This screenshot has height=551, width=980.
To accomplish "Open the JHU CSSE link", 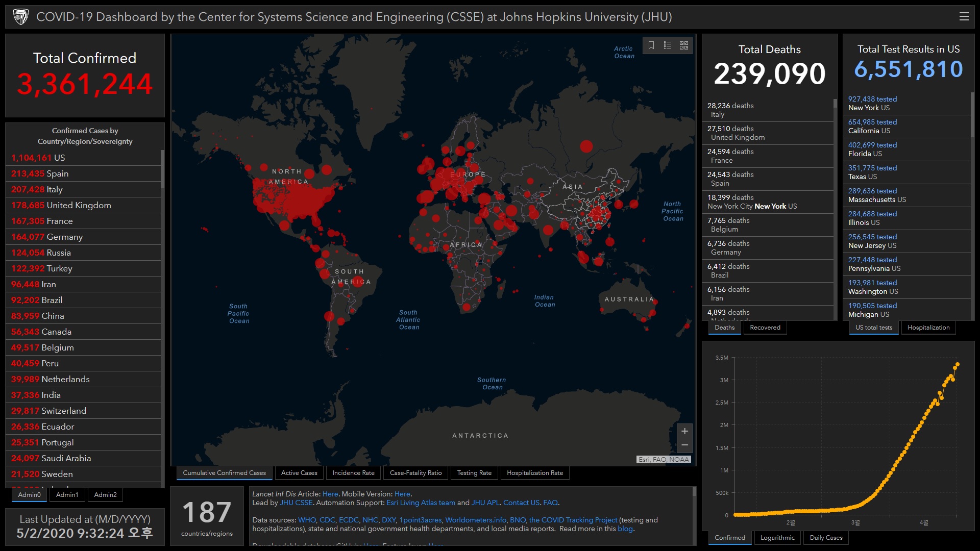I will (296, 503).
